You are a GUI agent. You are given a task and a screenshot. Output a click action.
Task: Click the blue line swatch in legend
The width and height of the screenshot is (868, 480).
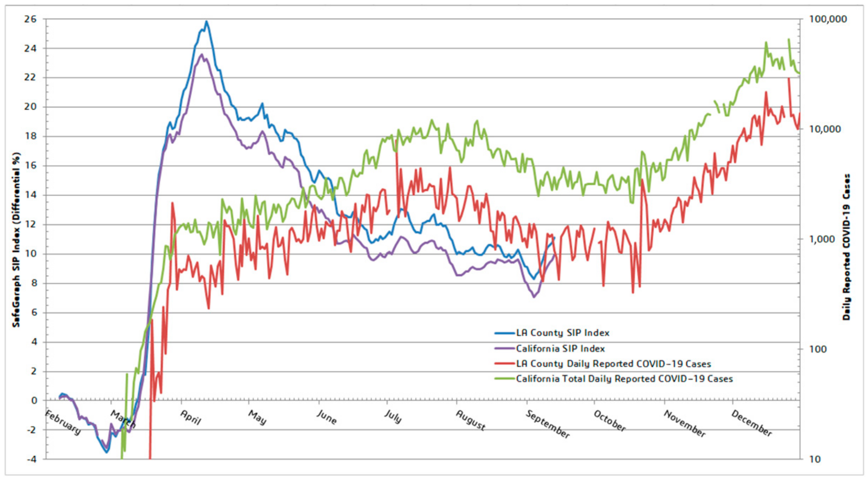pos(504,333)
